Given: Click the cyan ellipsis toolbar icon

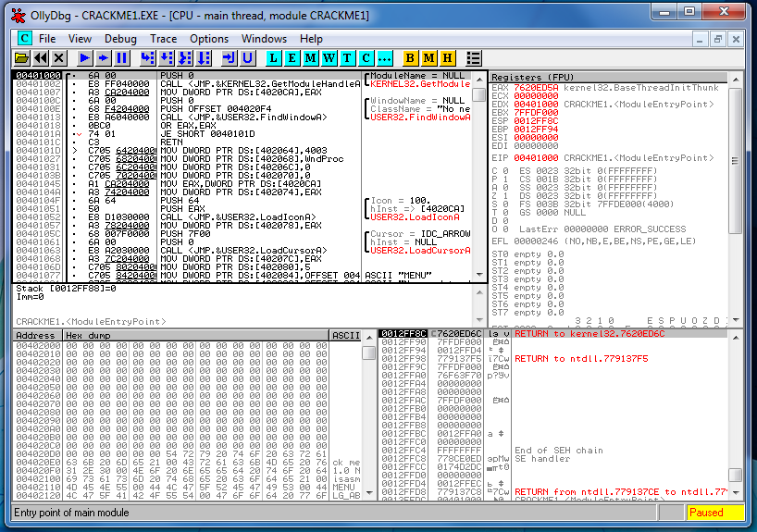Looking at the screenshot, I should [385, 58].
